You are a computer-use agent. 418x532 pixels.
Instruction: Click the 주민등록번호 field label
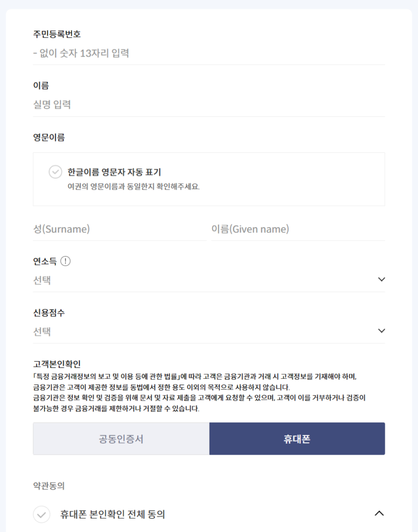[57, 34]
